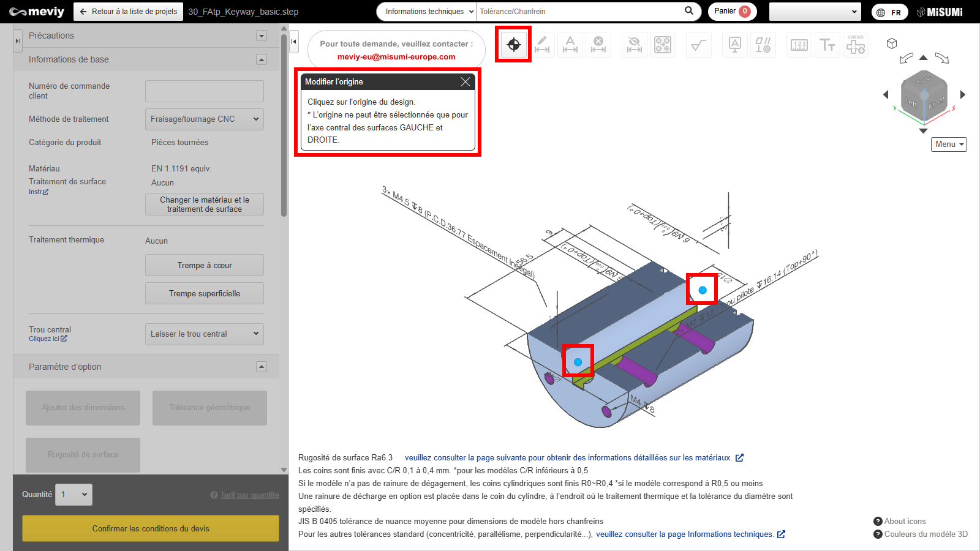The width and height of the screenshot is (980, 551).
Task: Click Confirmer les conditions du devis
Action: tap(151, 528)
